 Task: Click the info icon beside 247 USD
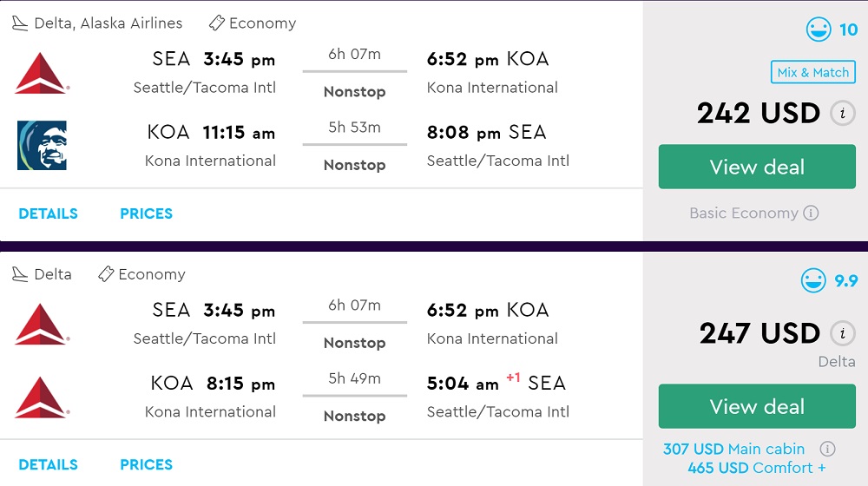[842, 334]
